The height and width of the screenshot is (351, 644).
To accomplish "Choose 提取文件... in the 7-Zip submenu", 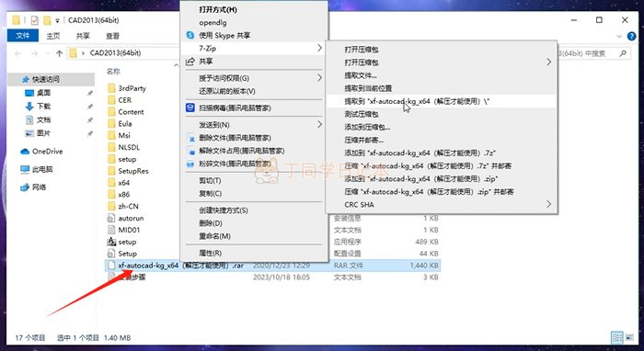I will [x=441, y=75].
